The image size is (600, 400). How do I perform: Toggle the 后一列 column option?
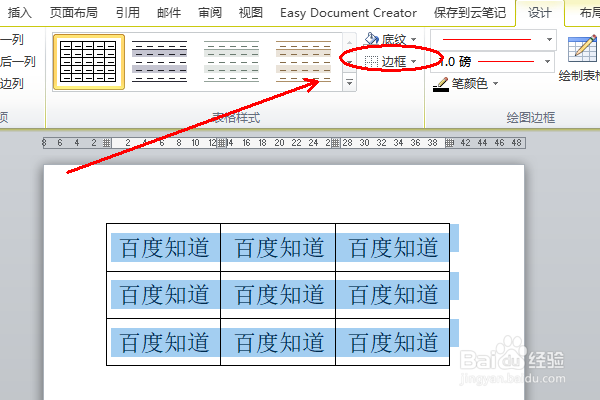click(x=18, y=61)
